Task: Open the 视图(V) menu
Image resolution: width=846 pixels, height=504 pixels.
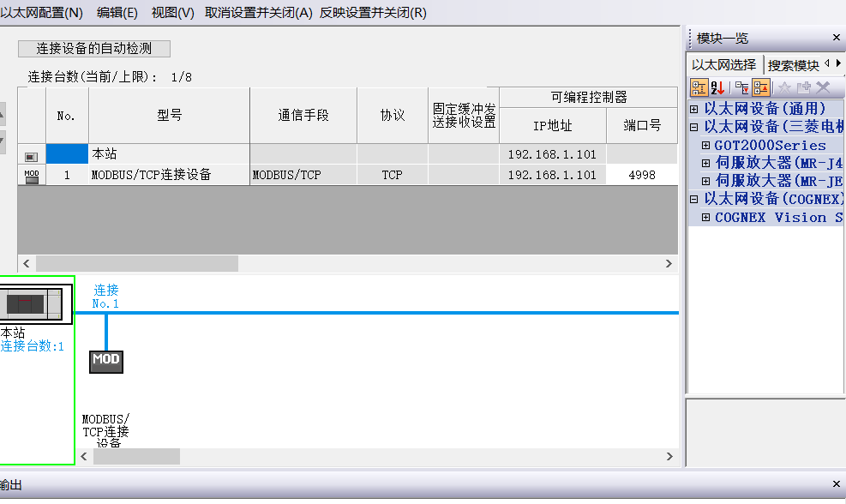Action: [x=172, y=13]
